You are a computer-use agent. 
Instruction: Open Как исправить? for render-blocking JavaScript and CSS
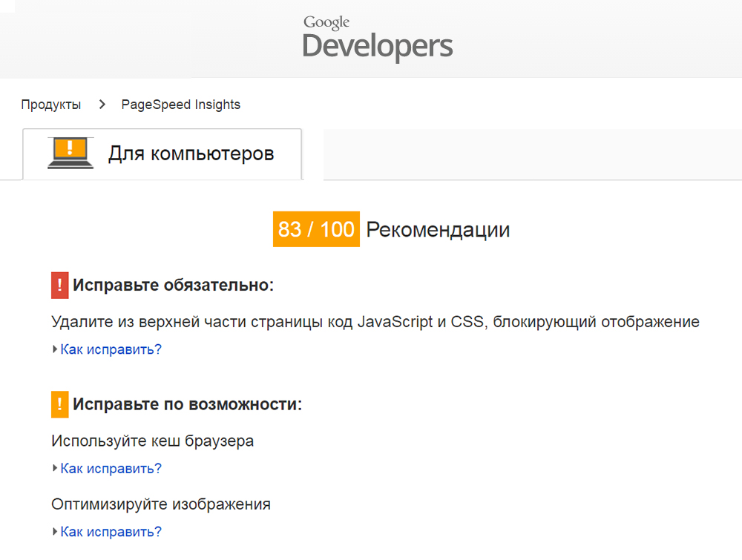111,349
